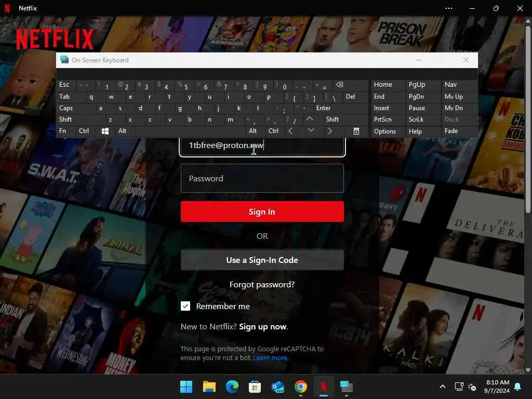The image size is (532, 399).
Task: Open Windows Start menu from taskbar
Action: (186, 387)
